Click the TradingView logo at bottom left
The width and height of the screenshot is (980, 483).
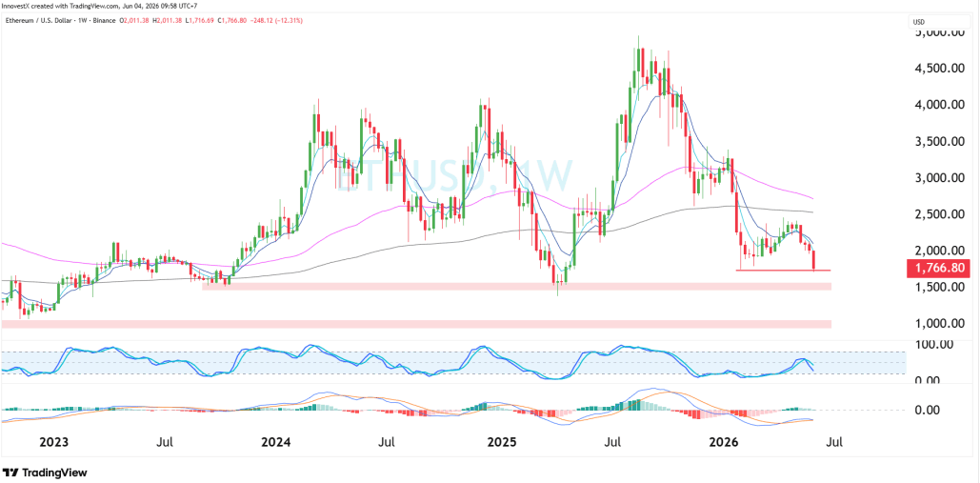tap(45, 473)
